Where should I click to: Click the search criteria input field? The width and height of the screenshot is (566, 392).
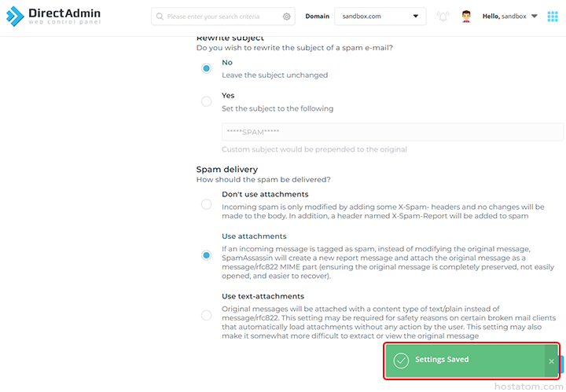coord(222,16)
